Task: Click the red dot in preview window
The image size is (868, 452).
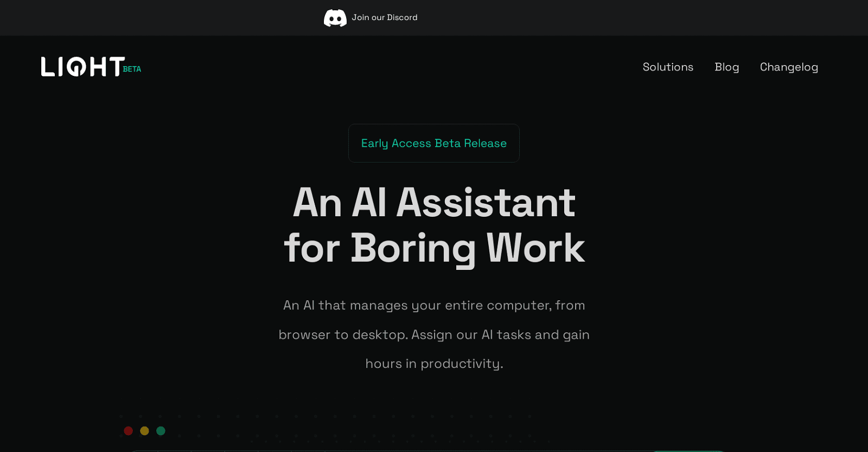Action: point(129,431)
